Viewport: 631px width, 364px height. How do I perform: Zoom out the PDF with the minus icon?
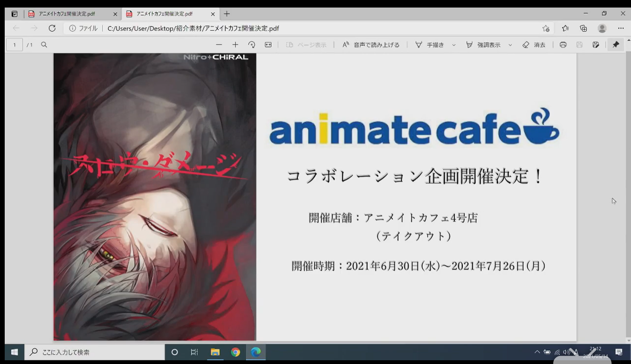[219, 45]
